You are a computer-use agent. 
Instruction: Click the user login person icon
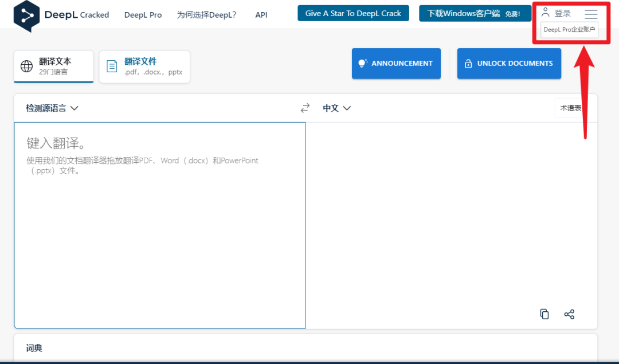click(x=545, y=12)
